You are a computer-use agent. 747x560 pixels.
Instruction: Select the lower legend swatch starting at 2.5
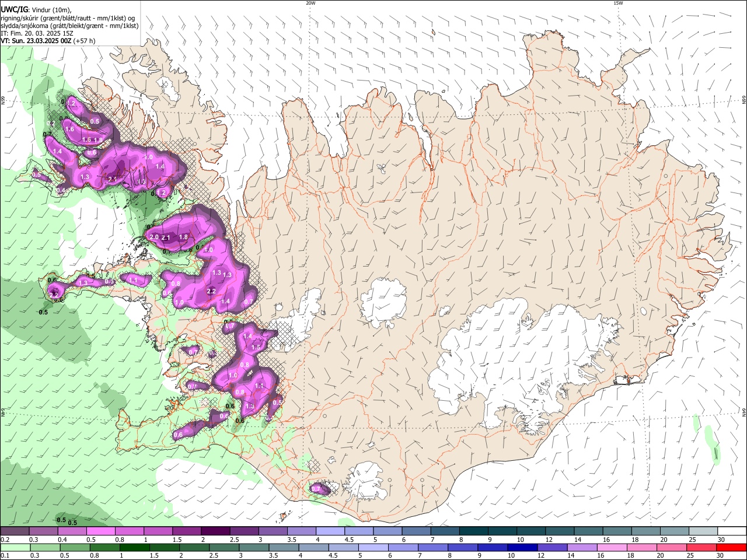pyautogui.click(x=224, y=547)
